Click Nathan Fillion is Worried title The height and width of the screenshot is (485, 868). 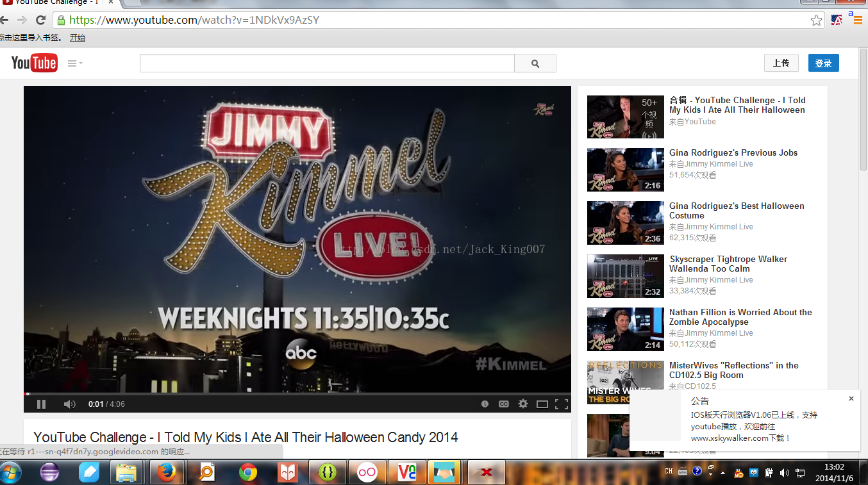tap(740, 317)
